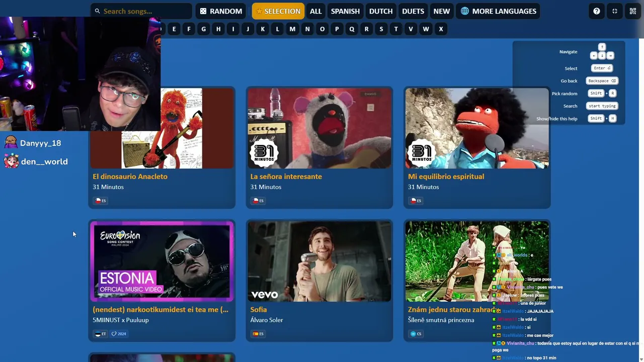
Task: Click the H key hint beside Show/hide this help
Action: [x=612, y=119]
